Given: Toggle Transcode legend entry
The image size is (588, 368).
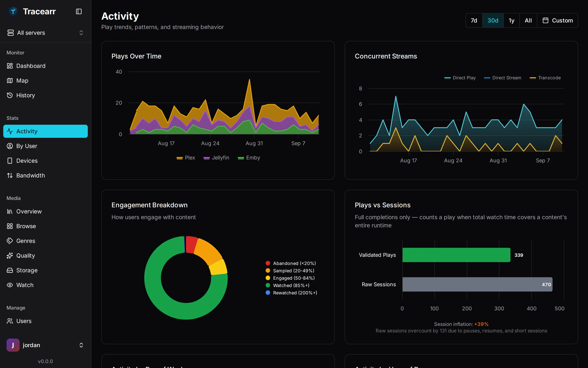Looking at the screenshot, I should point(545,78).
